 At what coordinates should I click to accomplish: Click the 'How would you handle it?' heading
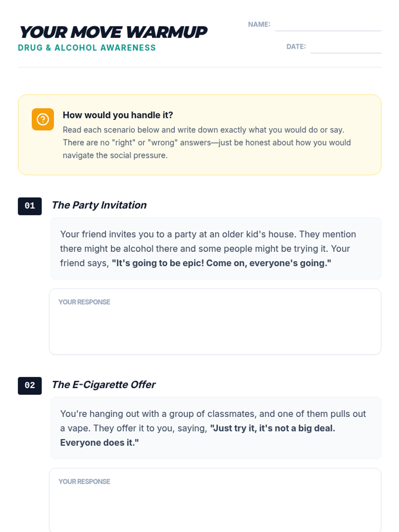point(118,115)
